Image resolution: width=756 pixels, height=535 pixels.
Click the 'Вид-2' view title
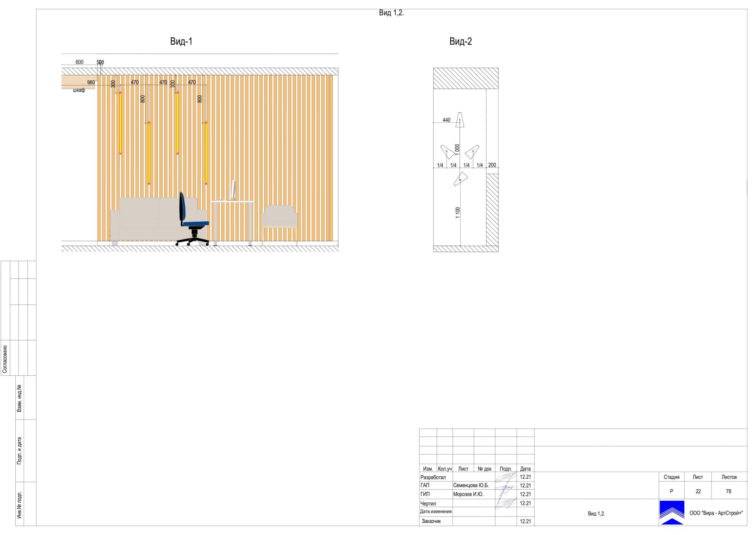pos(461,41)
